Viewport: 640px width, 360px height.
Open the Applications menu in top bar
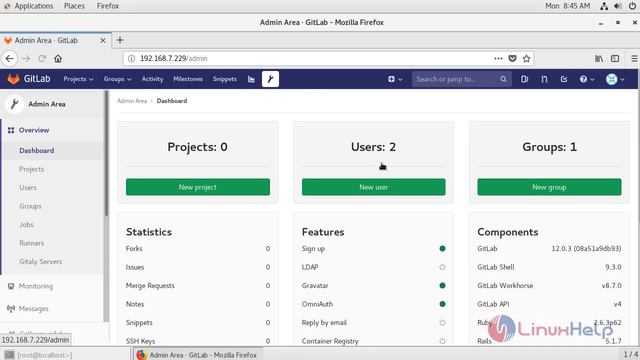tap(34, 6)
